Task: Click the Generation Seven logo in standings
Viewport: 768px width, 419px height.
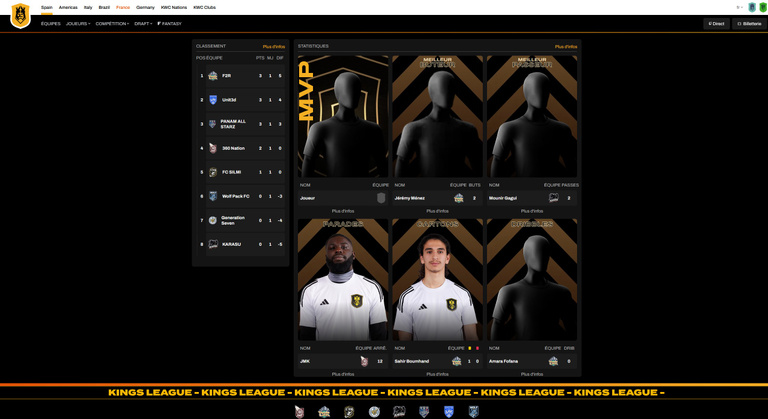Action: (x=213, y=220)
